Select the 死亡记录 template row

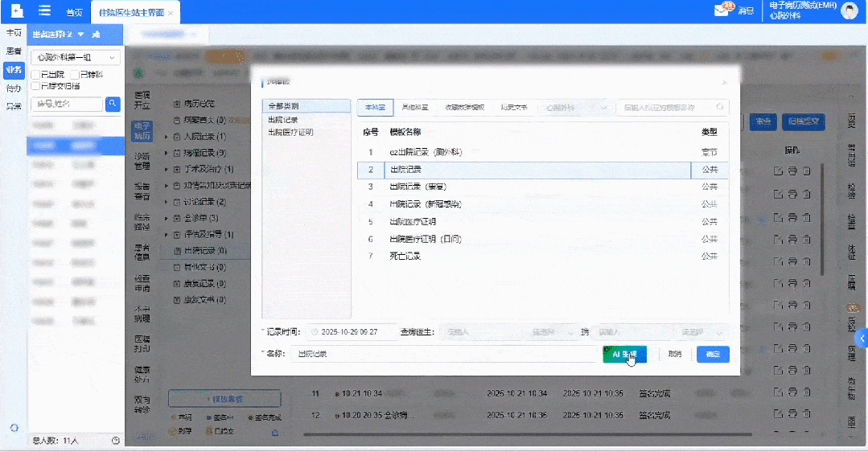click(x=405, y=256)
